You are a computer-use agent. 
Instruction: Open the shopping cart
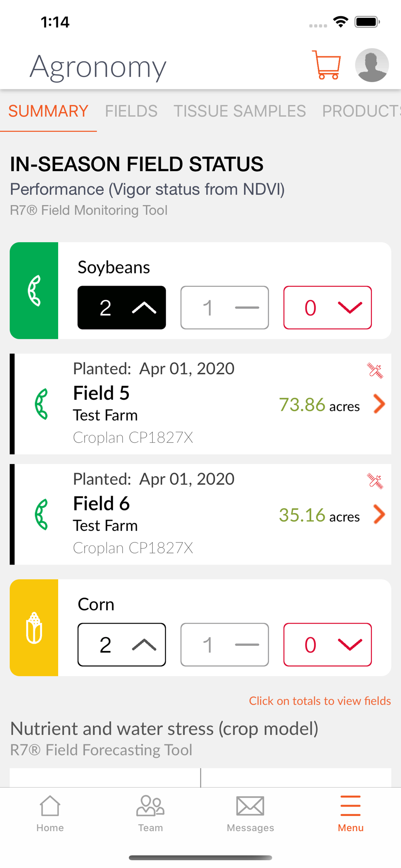(326, 66)
